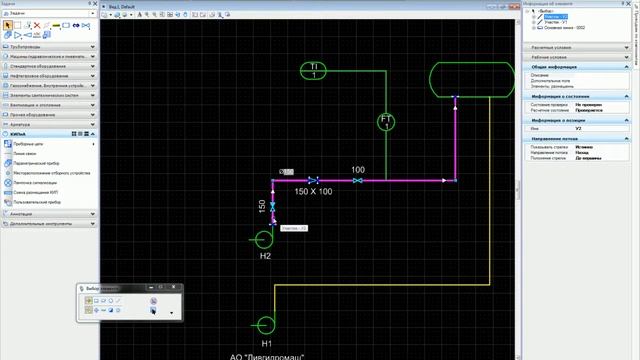This screenshot has height=360, width=640.
Task: Activate the Place Fence rectangle tool
Action: pyautogui.click(x=18, y=25)
